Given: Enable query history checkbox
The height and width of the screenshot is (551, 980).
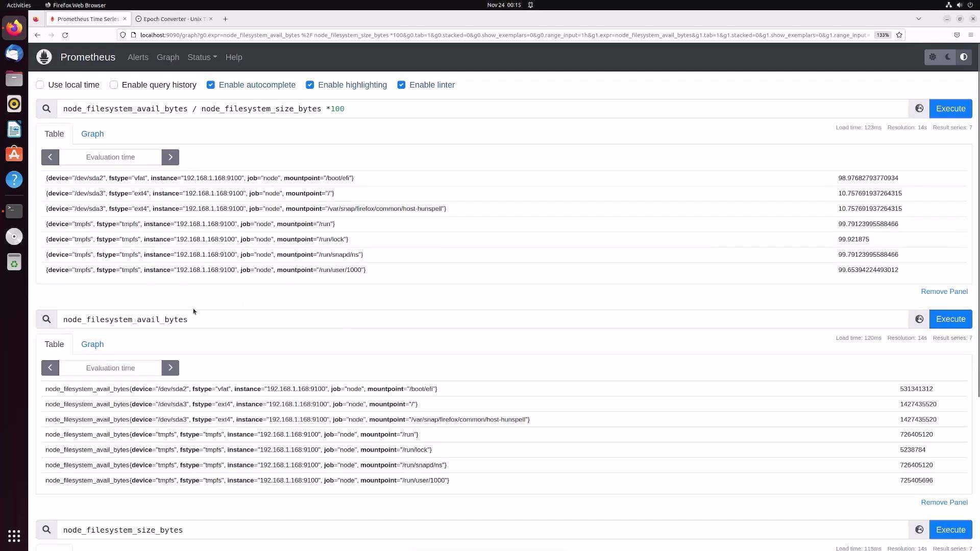Looking at the screenshot, I should [x=114, y=85].
